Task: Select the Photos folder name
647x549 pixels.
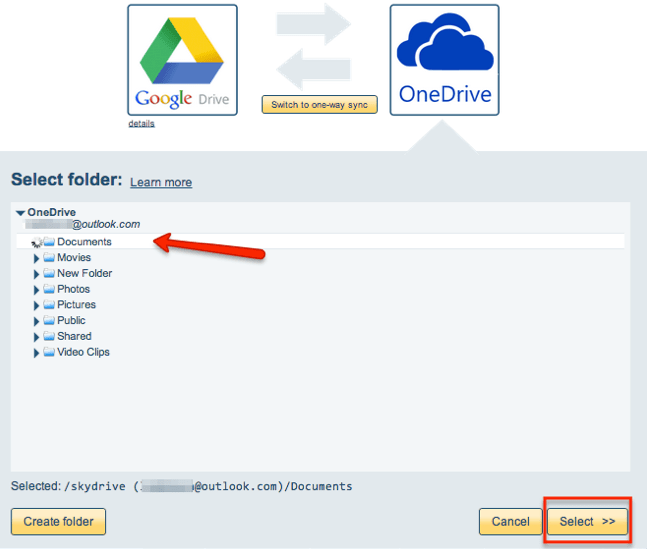Action: pos(73,289)
